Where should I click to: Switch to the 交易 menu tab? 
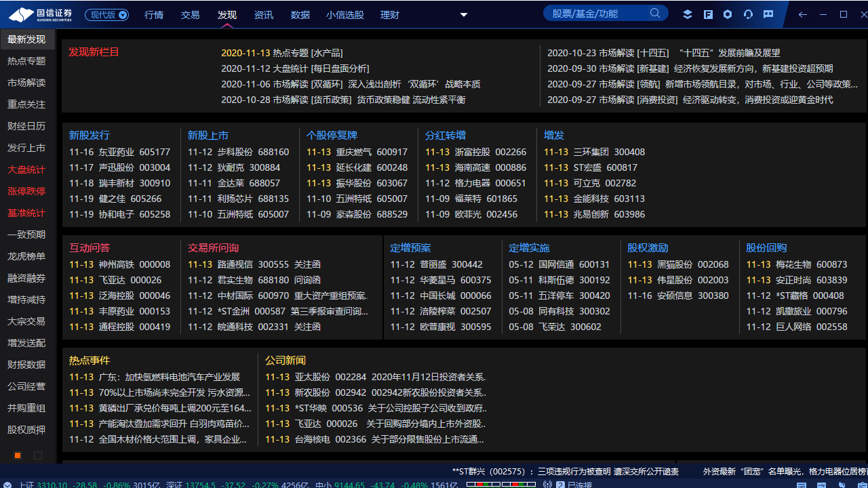click(x=190, y=14)
